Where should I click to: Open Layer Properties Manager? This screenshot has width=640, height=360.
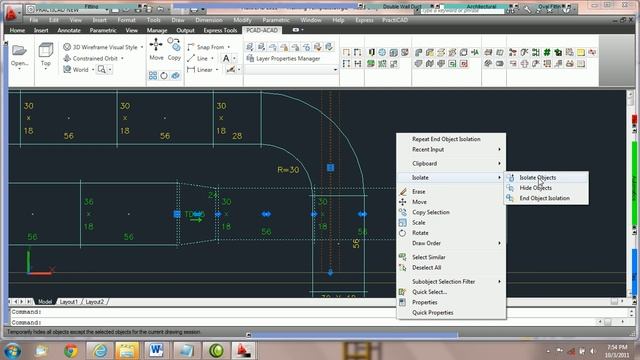point(284,58)
